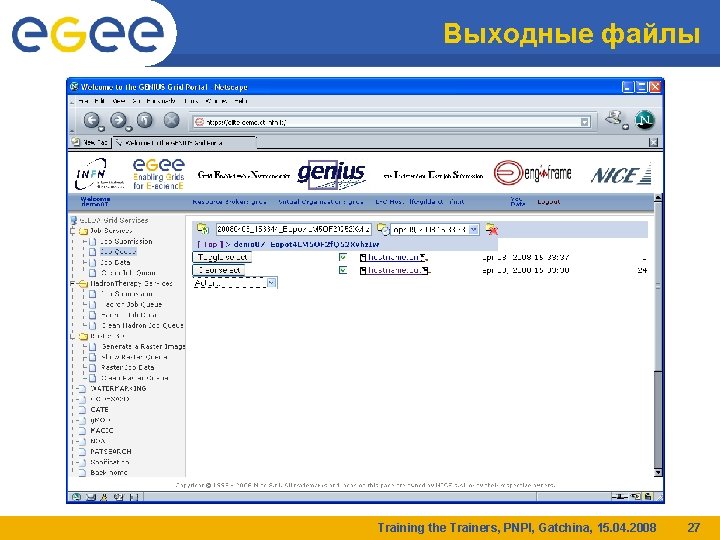This screenshot has height=540, width=720.
Task: Open the Action dropdown below Deselect button
Action: [271, 282]
